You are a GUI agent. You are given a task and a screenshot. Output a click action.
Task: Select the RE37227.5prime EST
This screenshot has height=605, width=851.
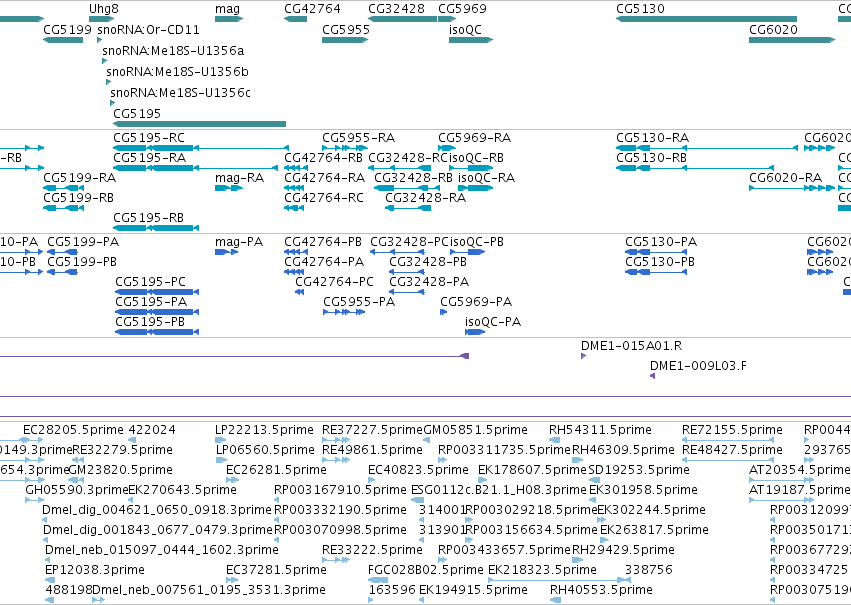[x=336, y=440]
